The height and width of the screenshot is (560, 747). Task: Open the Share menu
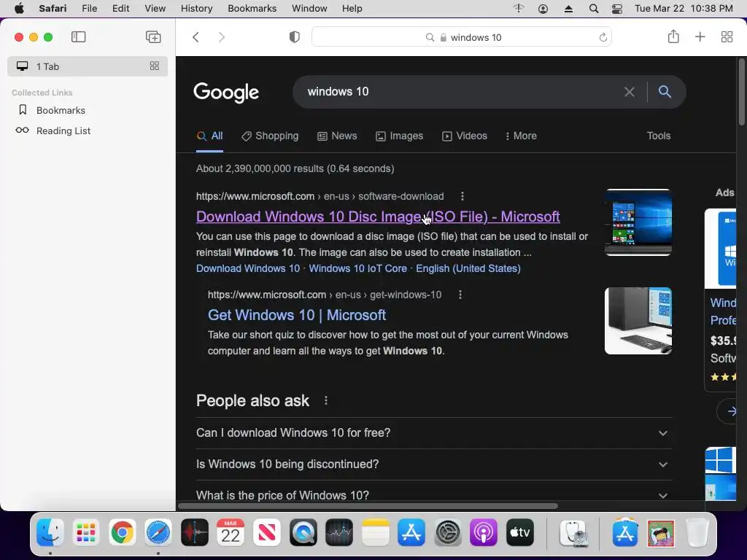673,36
